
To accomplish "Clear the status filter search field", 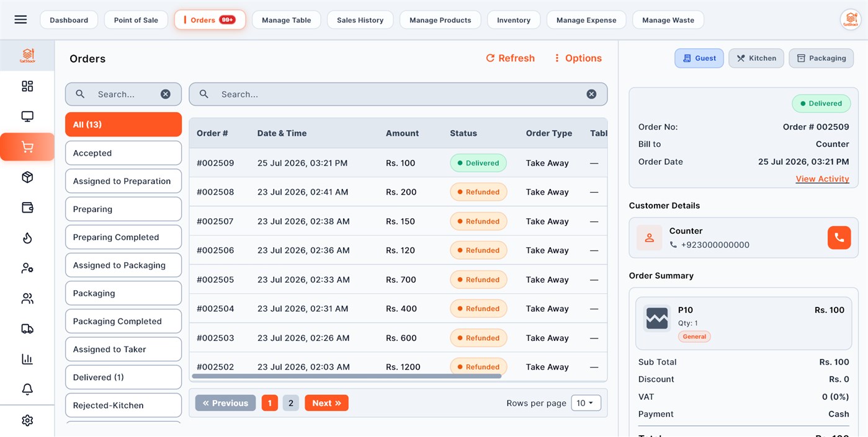I will click(x=166, y=94).
